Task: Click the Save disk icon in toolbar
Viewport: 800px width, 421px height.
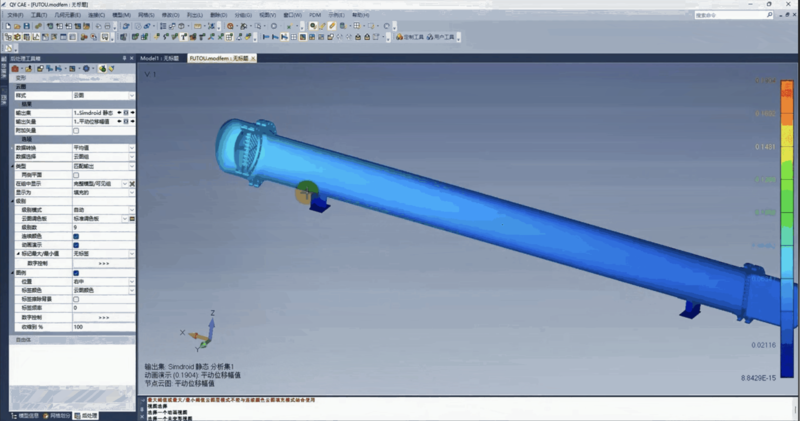Action: pos(27,26)
